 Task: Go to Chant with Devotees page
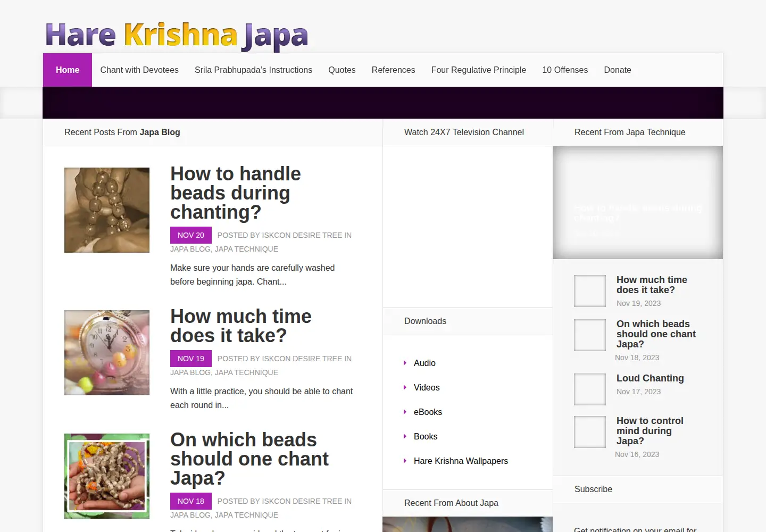[x=139, y=70]
